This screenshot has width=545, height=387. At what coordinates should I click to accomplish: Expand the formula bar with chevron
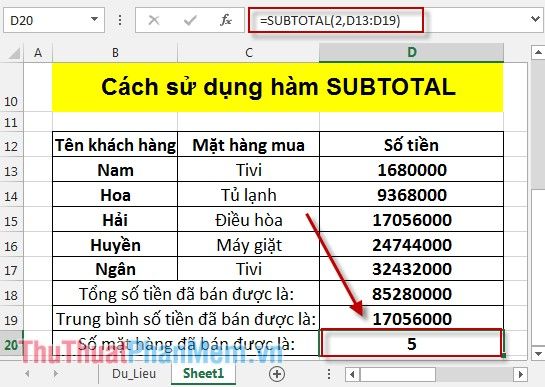(536, 19)
